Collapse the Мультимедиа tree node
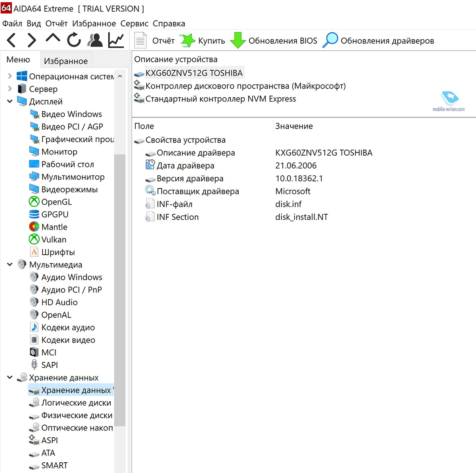The image size is (476, 473). point(10,265)
